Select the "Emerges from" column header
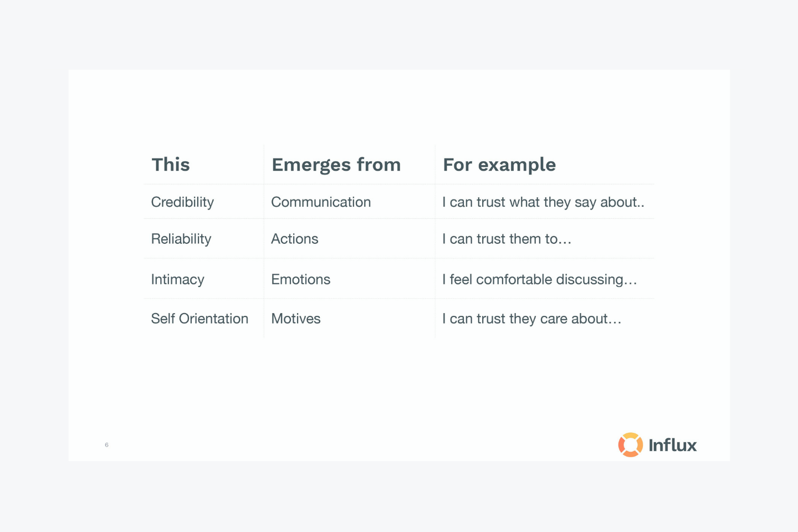The image size is (798, 532). [336, 165]
